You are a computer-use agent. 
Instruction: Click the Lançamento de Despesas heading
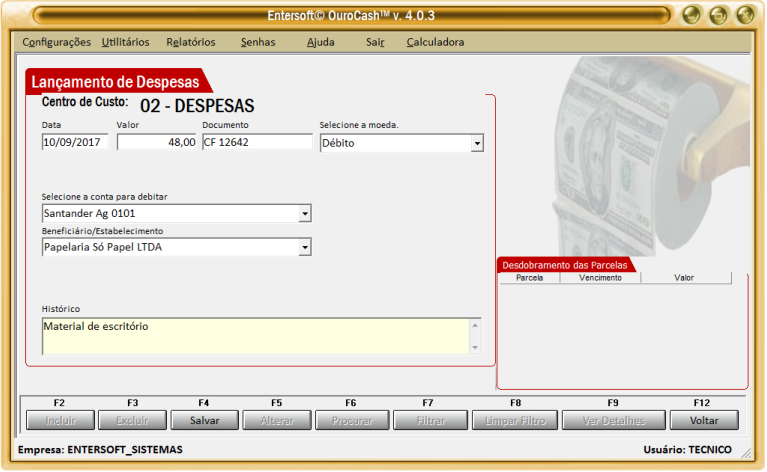click(x=115, y=82)
